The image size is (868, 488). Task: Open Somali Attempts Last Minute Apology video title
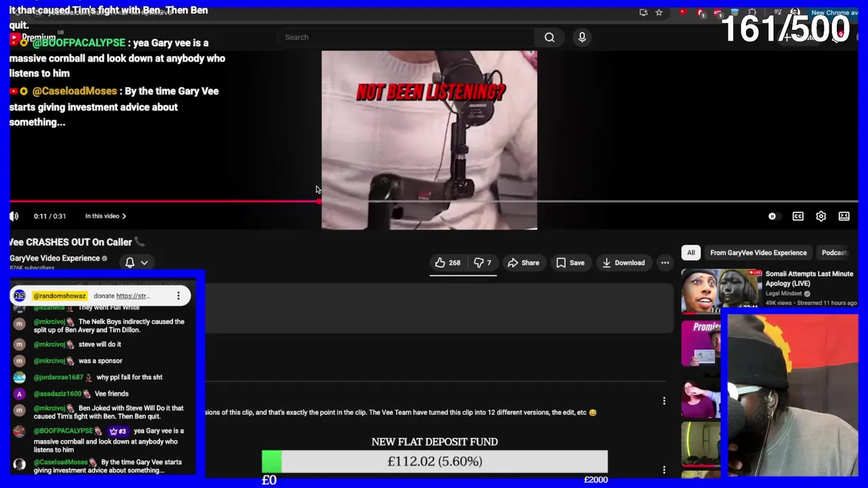(809, 279)
